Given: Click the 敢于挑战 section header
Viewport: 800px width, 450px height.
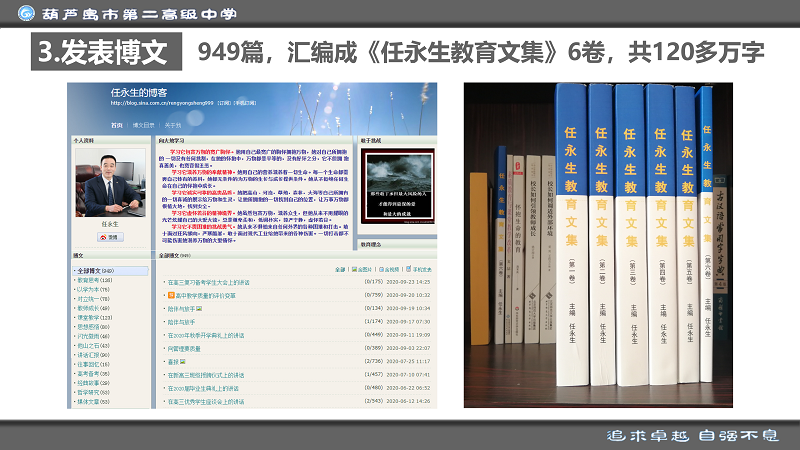Looking at the screenshot, I should click(371, 140).
